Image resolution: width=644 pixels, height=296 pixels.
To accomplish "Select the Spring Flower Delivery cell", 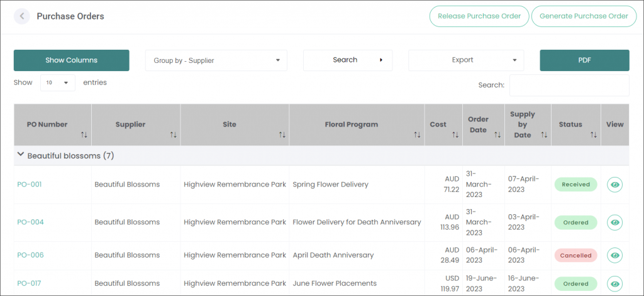I will coord(357,185).
